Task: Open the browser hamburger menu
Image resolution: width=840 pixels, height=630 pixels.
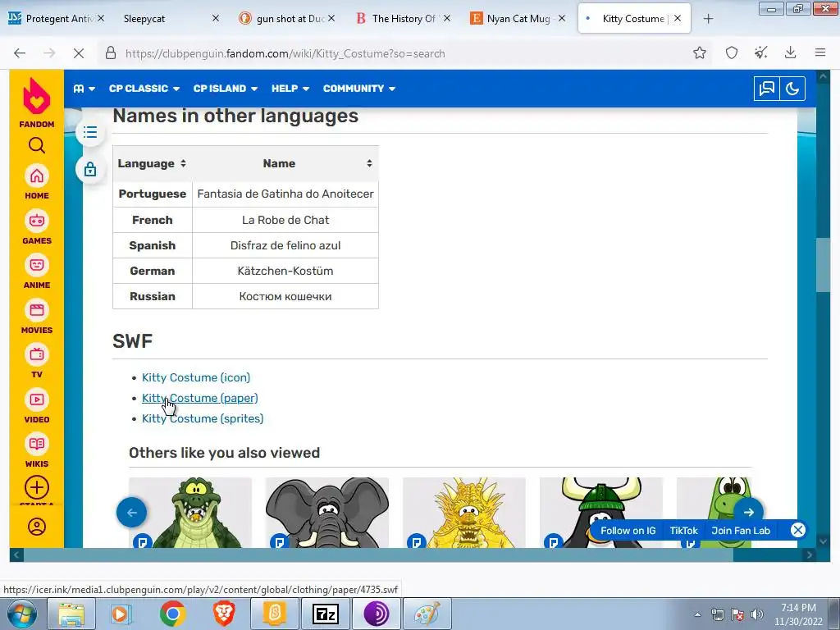Action: tap(819, 52)
